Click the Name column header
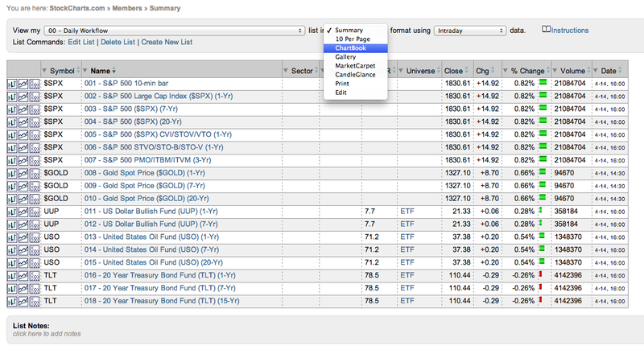The height and width of the screenshot is (350, 644). [x=100, y=71]
